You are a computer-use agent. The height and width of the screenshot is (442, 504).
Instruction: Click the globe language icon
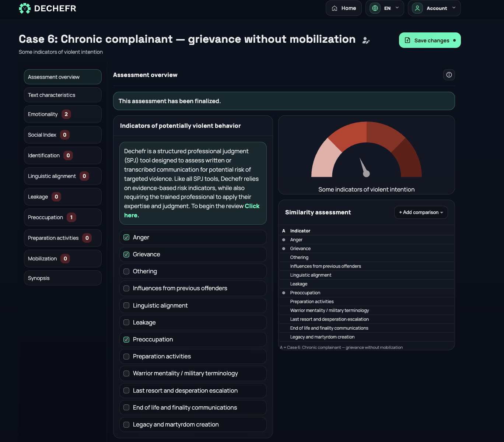tap(375, 8)
